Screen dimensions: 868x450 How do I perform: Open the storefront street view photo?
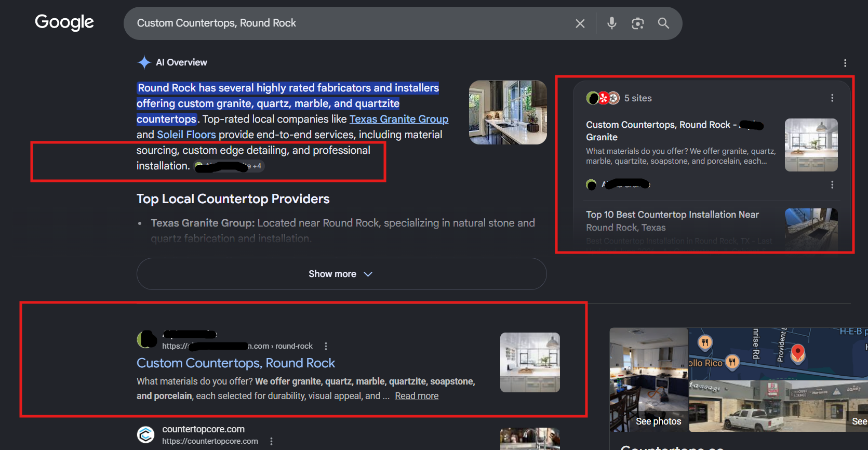click(x=778, y=406)
